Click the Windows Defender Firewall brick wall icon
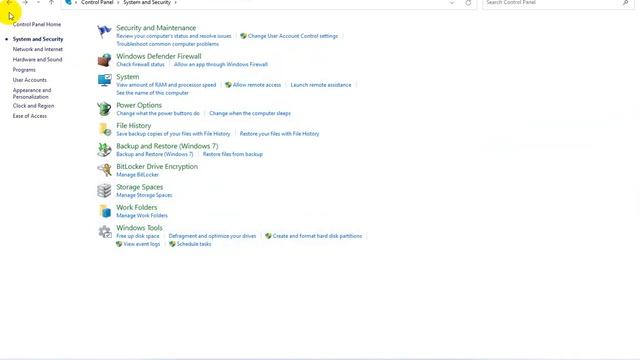The image size is (640, 360). (104, 60)
